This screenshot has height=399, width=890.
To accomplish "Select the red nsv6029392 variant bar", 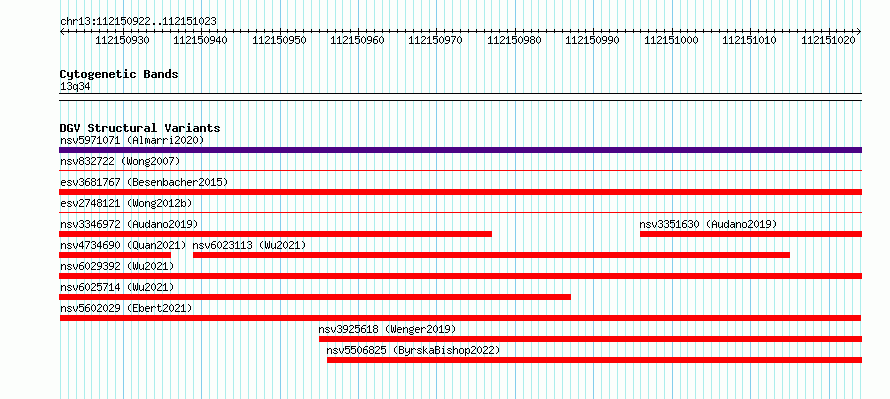I will pyautogui.click(x=460, y=276).
